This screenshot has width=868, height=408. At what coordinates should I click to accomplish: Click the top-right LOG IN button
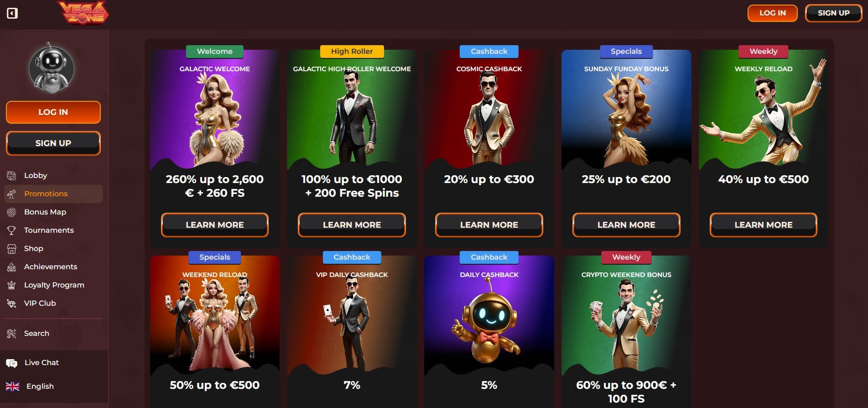(772, 13)
